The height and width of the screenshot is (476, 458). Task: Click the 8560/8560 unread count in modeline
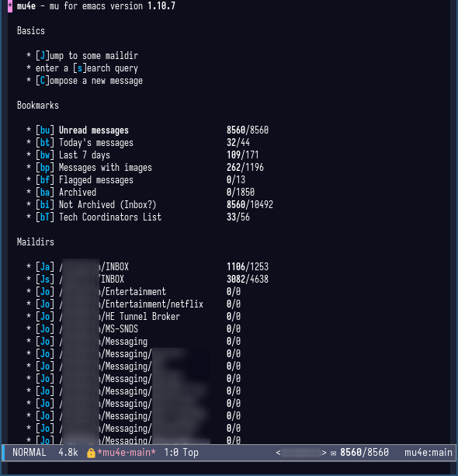(x=364, y=453)
